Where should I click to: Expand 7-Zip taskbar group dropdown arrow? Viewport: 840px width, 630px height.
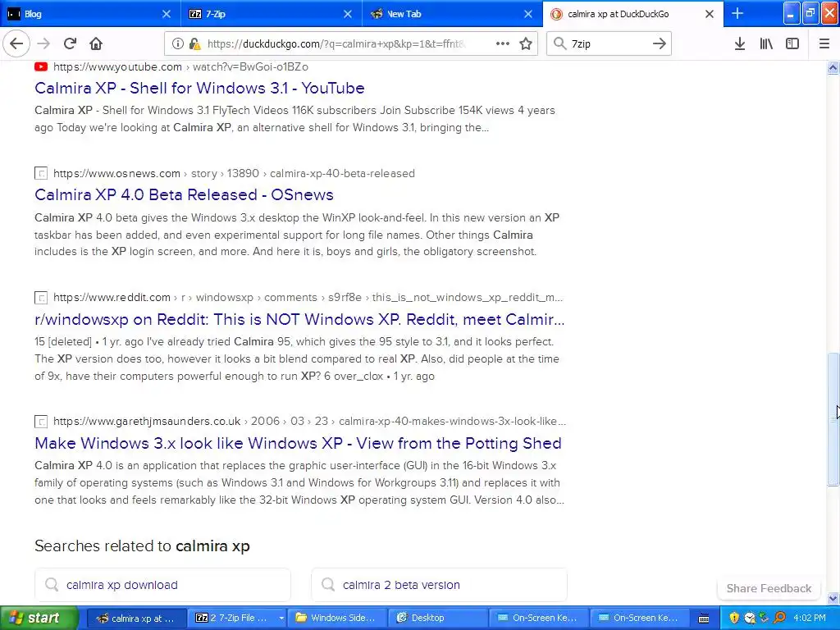[x=281, y=619]
